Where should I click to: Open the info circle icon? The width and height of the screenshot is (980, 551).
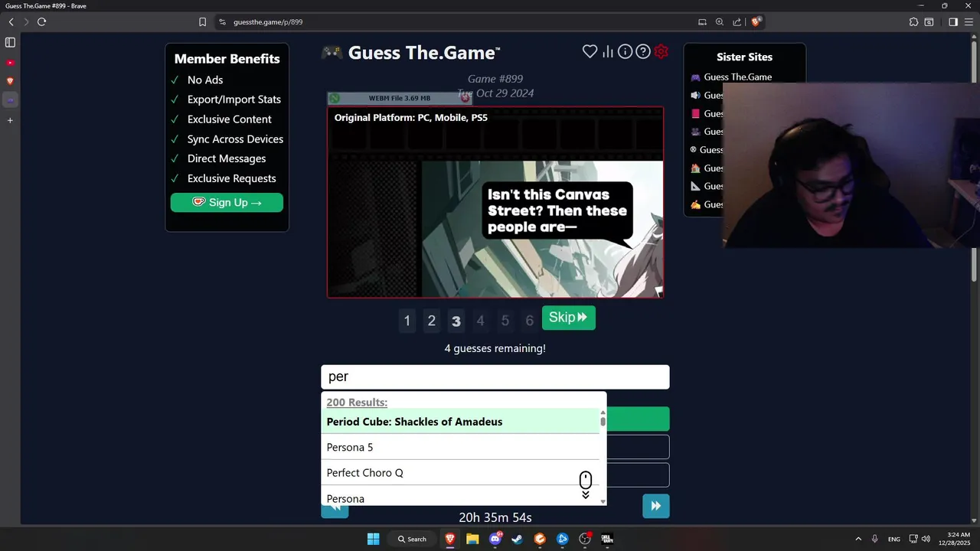[x=626, y=51]
